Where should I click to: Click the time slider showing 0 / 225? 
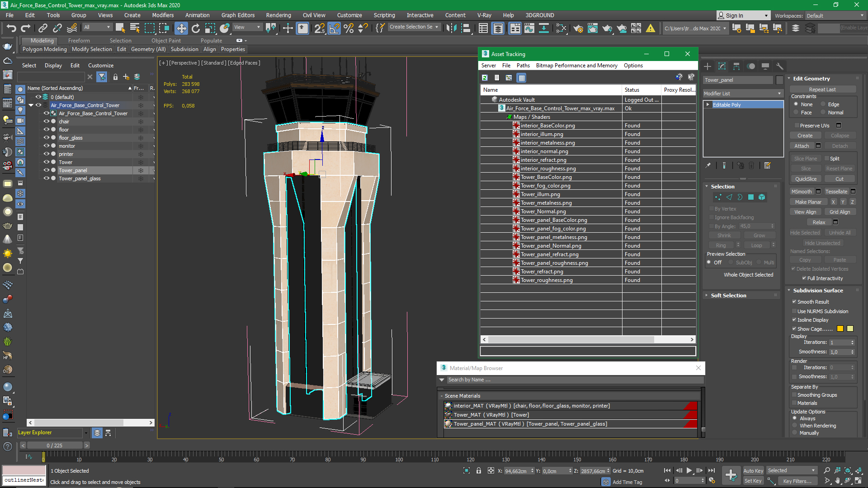click(55, 446)
